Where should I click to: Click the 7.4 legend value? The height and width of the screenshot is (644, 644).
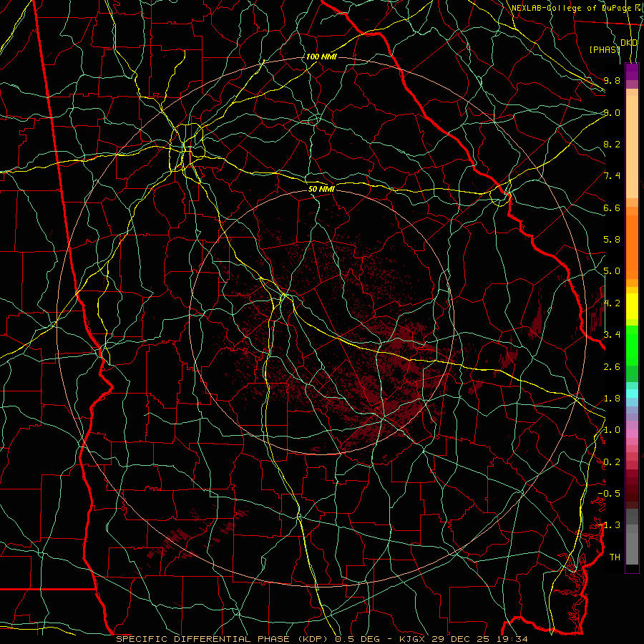coord(612,176)
